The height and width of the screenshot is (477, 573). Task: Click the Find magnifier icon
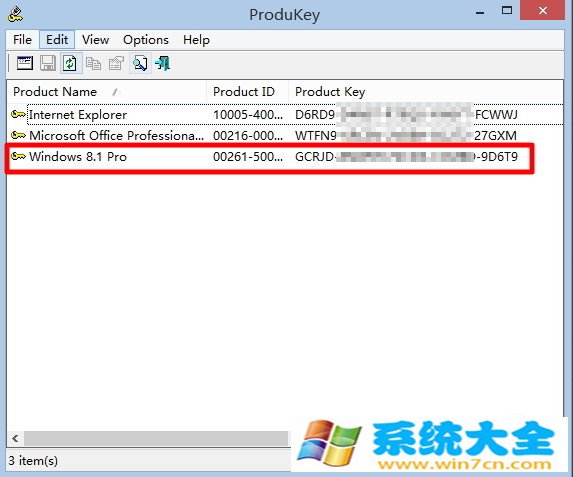pos(140,63)
